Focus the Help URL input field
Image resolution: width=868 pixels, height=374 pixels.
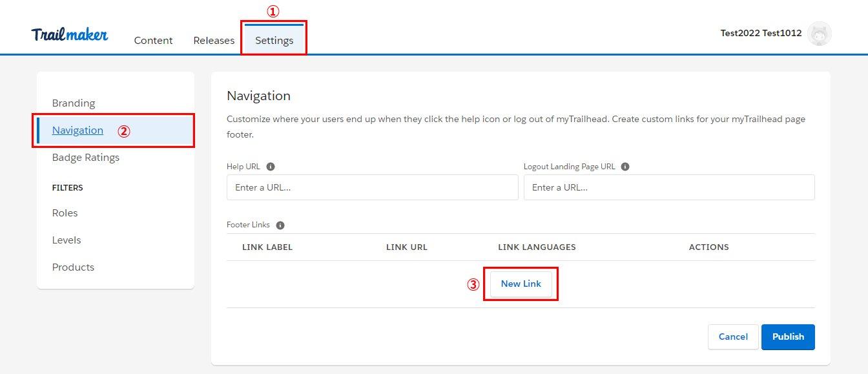click(x=372, y=187)
